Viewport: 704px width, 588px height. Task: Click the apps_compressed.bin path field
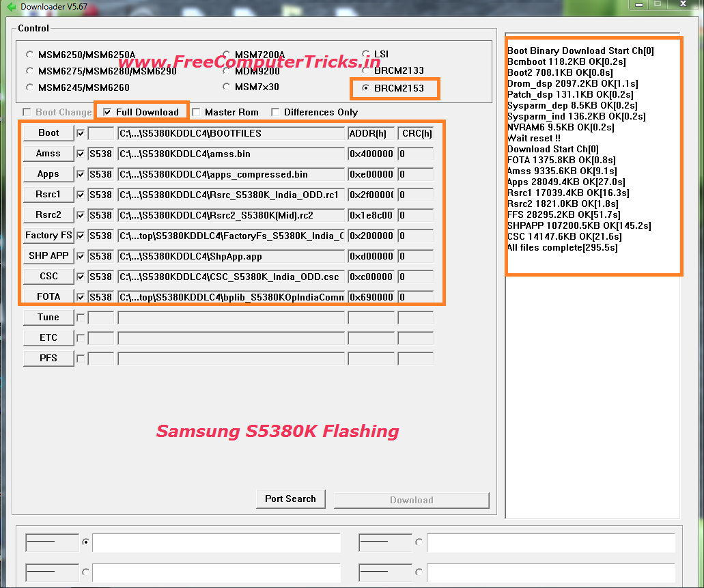(x=231, y=174)
